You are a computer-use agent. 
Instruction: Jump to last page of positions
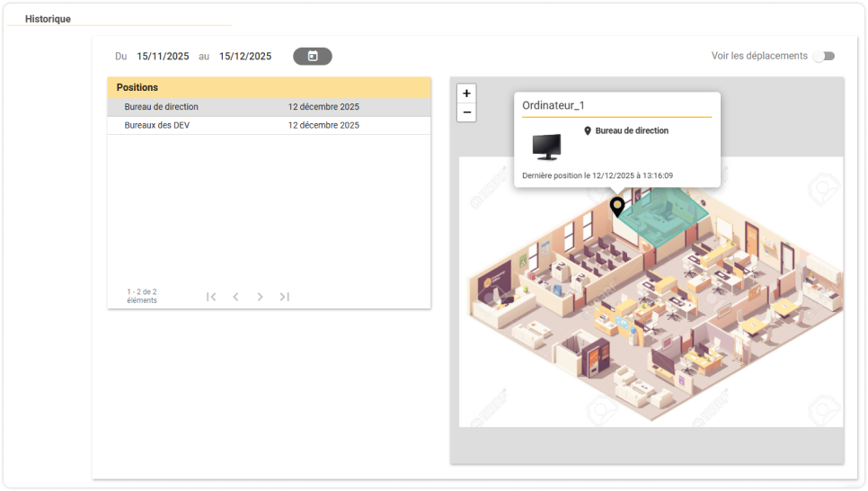click(x=285, y=297)
